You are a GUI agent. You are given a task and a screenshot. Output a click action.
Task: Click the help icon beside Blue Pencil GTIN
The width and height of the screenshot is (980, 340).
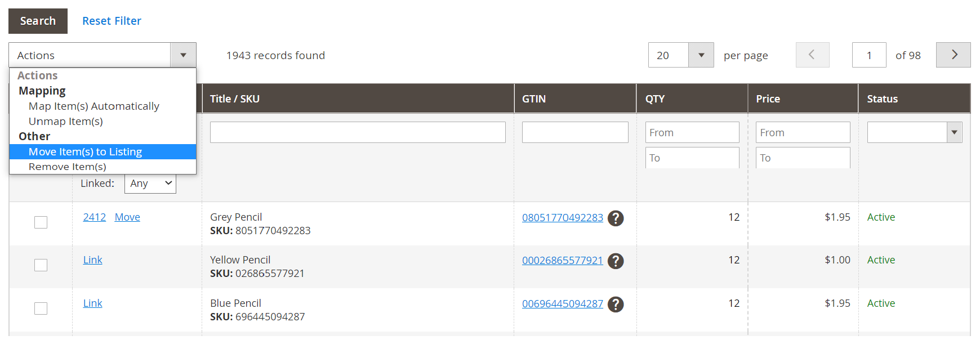[616, 304]
